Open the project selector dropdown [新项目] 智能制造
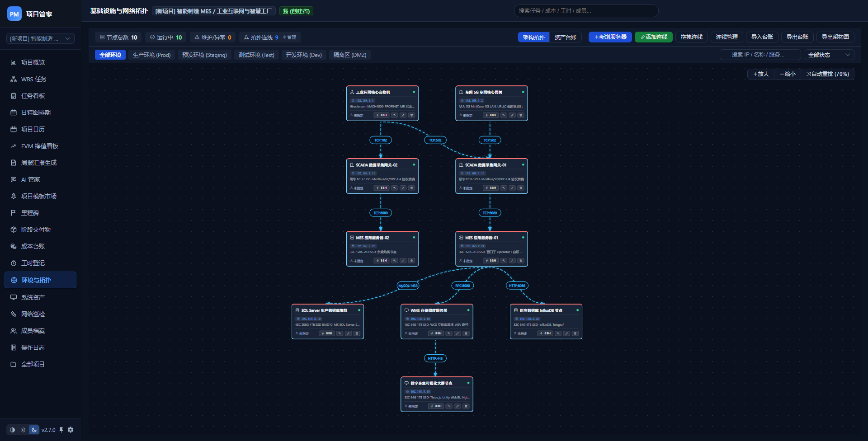The width and height of the screenshot is (868, 441). pyautogui.click(x=40, y=38)
